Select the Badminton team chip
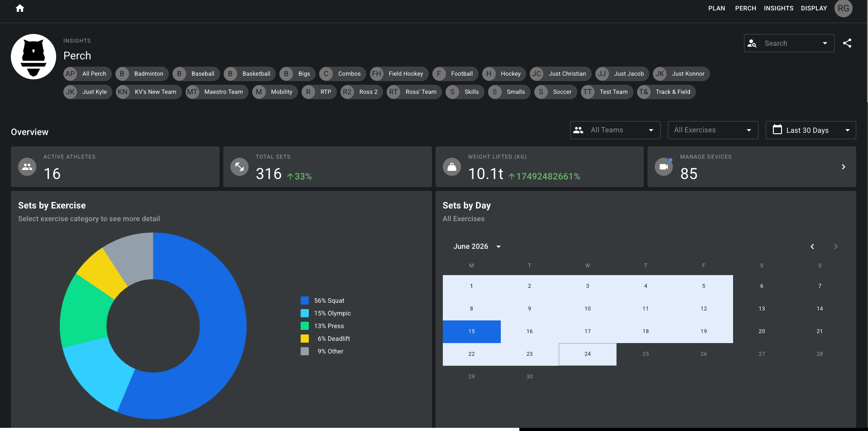Screen dimensions: 868x431 point(142,74)
